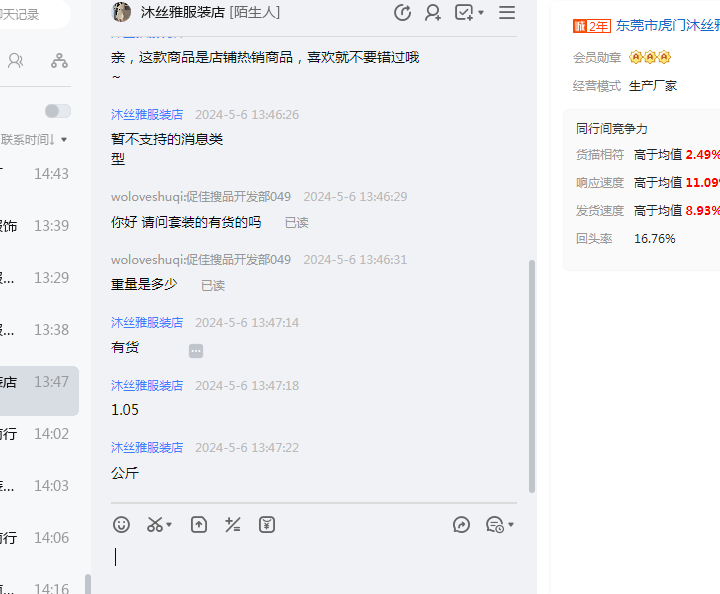Screen dimensions: 720x594
Task: Open the quick reply message history icon
Action: 495,525
